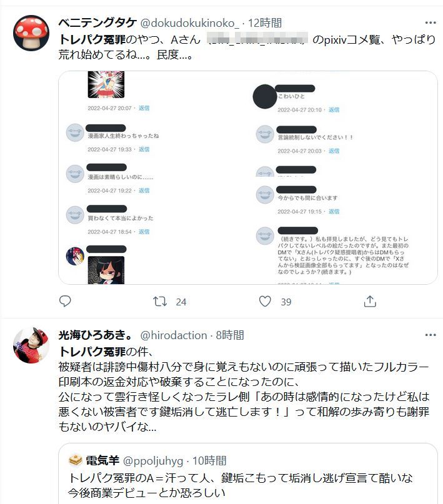Viewport: 443px width, 504px height.
Task: Open the 12時間 timestamp link
Action: (x=265, y=23)
